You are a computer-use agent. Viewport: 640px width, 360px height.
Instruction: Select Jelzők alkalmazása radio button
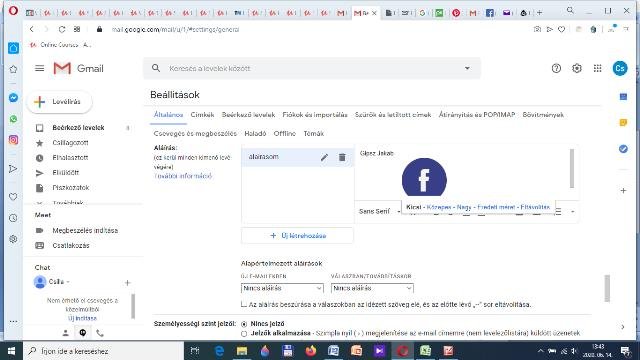pyautogui.click(x=244, y=334)
